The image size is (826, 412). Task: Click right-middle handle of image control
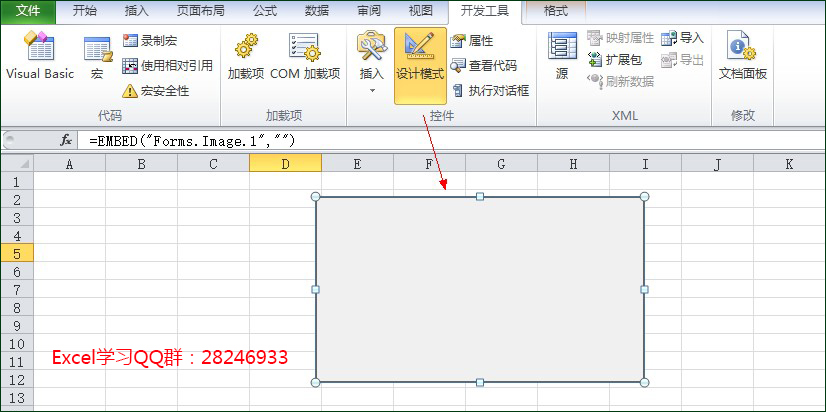coord(644,289)
